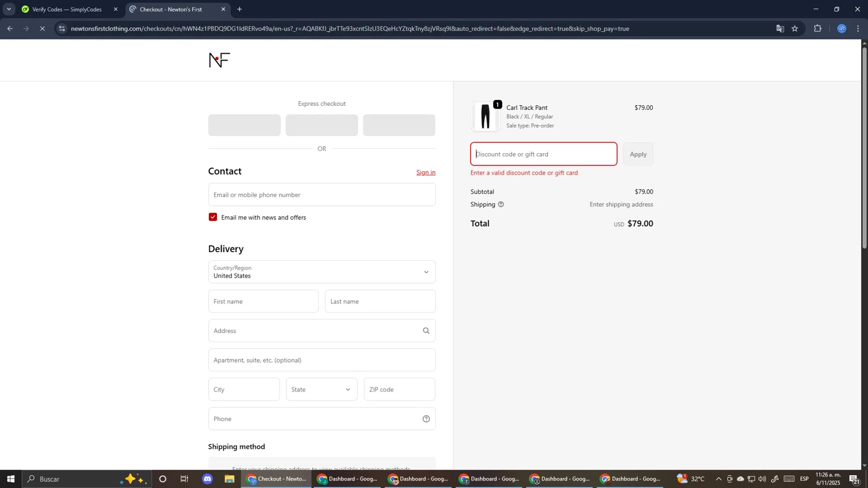Open Windows Start menu
Image resolution: width=868 pixels, height=488 pixels.
pos(10,479)
